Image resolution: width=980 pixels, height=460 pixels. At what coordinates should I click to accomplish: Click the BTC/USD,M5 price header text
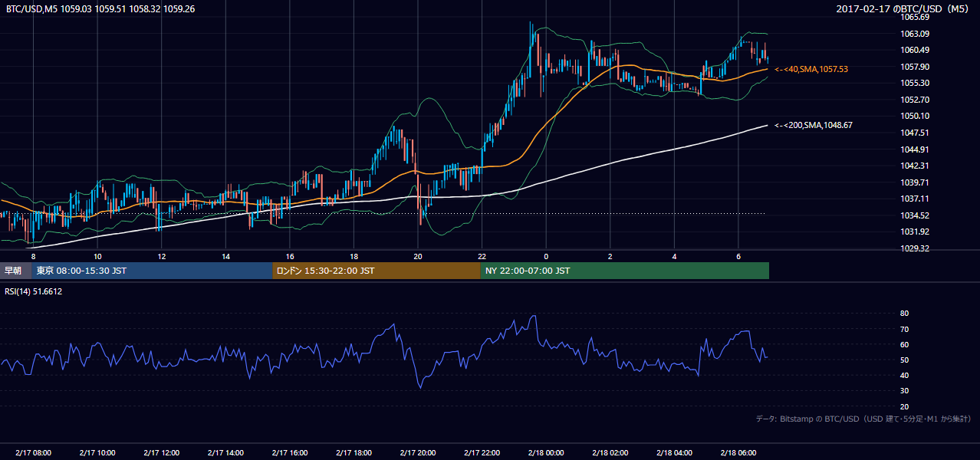pyautogui.click(x=100, y=8)
